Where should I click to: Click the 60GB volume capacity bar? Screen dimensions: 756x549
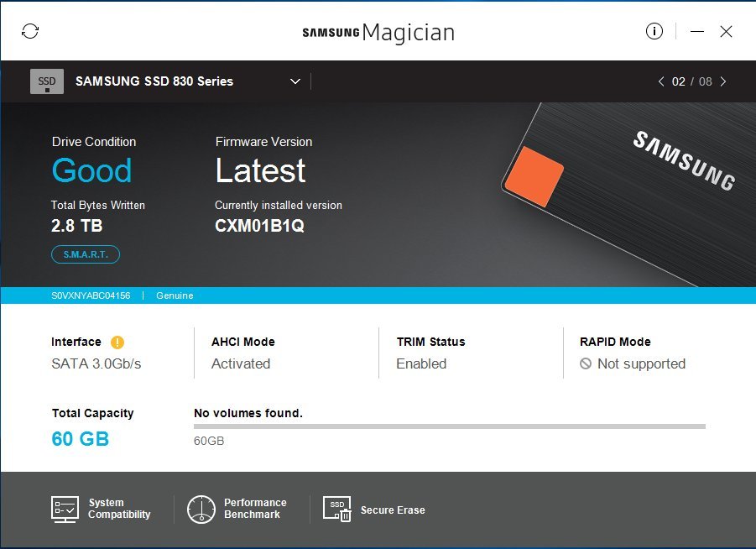click(x=450, y=426)
